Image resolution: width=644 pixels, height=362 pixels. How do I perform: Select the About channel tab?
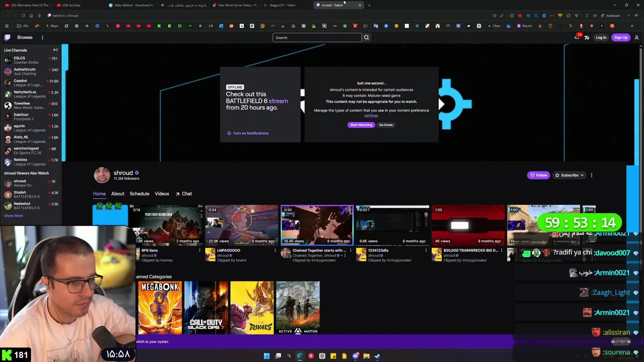pyautogui.click(x=118, y=194)
